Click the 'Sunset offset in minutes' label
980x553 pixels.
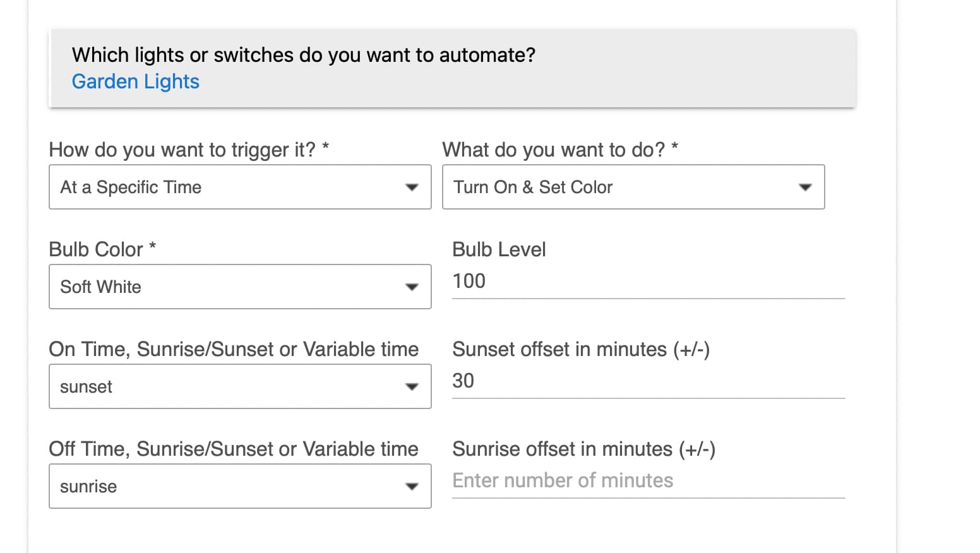click(x=581, y=349)
